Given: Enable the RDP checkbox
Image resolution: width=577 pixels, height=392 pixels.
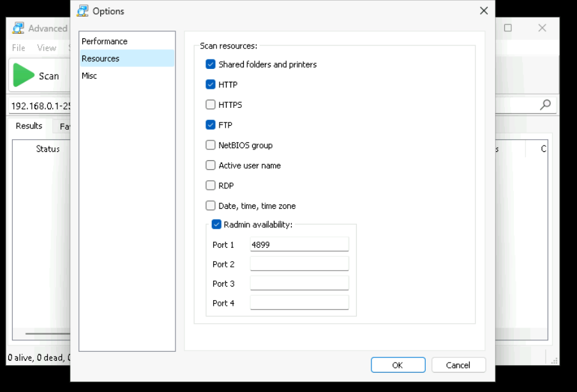Looking at the screenshot, I should pyautogui.click(x=211, y=186).
